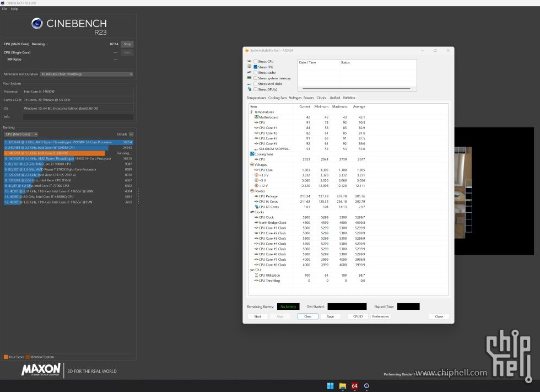Click the Stress FPU chip icon
540x392 pixels.
[249, 67]
